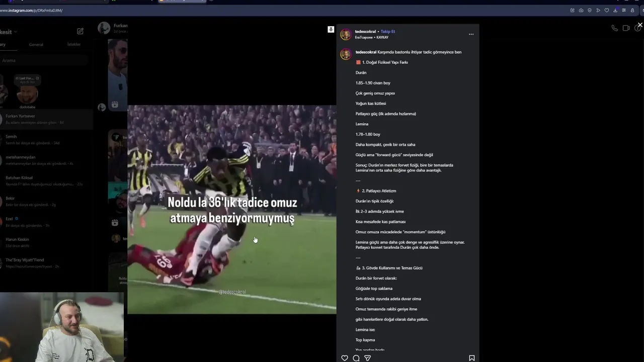Image resolution: width=644 pixels, height=362 pixels.
Task: Start video call with camera icon
Action: click(x=626, y=28)
